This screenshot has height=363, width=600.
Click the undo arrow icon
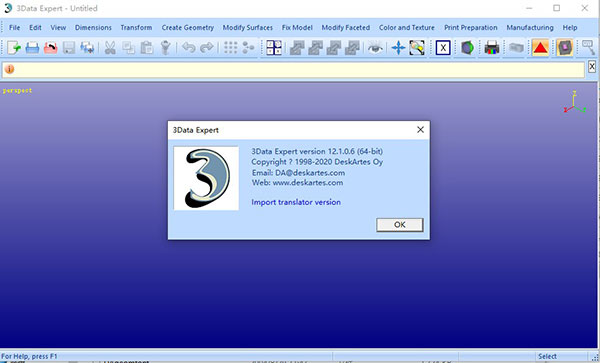189,48
